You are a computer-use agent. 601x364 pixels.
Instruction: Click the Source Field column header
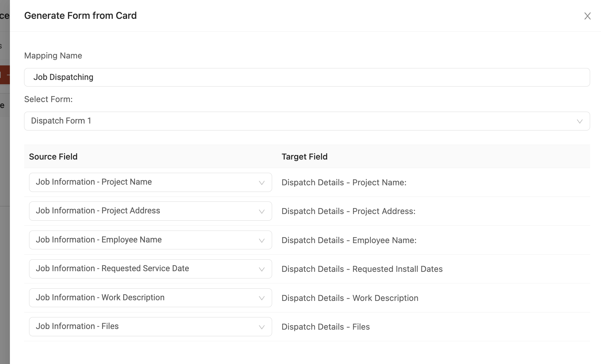coord(53,157)
